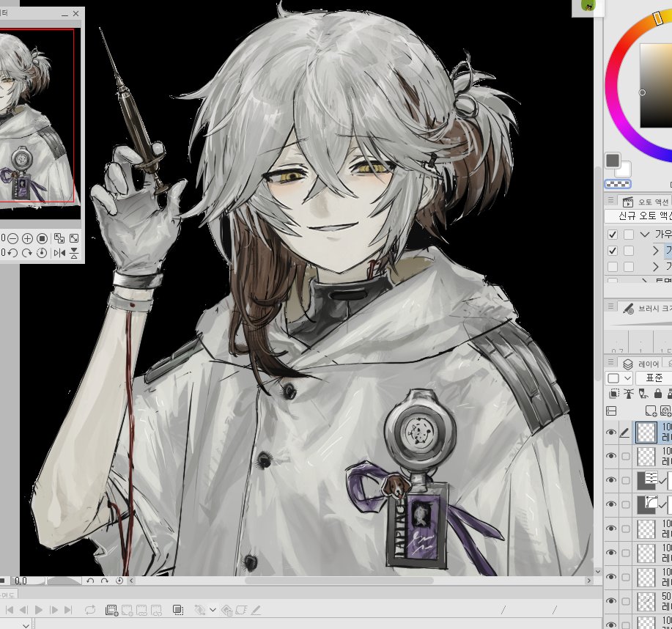
Task: Open the Layer panel hamburger menu
Action: [x=610, y=362]
